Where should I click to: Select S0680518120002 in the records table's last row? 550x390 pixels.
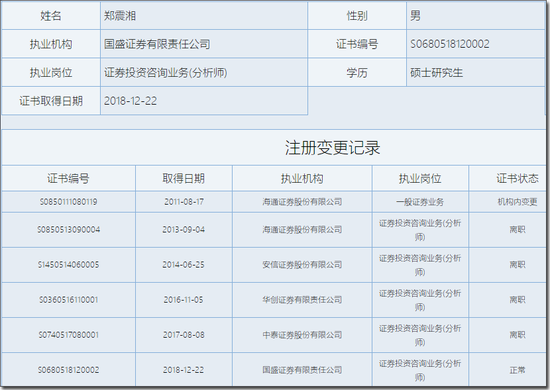(68, 370)
